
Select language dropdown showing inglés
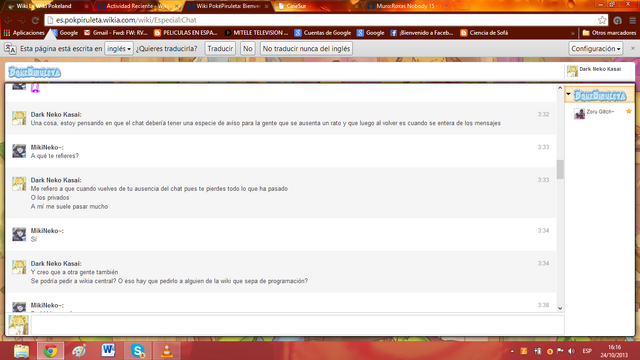pyautogui.click(x=119, y=49)
